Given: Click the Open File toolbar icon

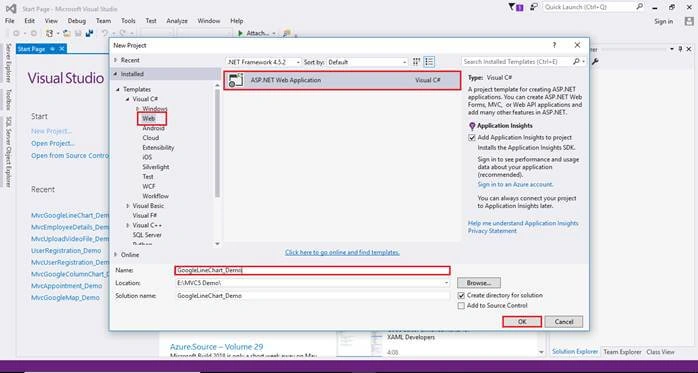Looking at the screenshot, I should 67,33.
